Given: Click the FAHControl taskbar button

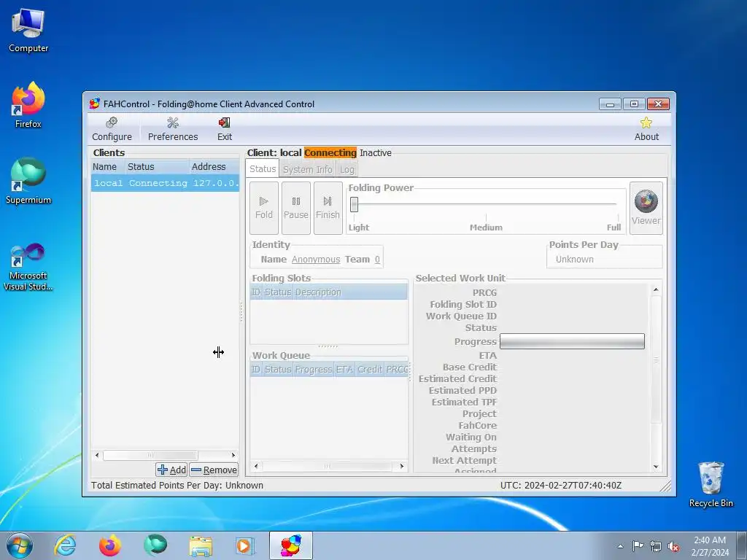Looking at the screenshot, I should click(x=291, y=545).
